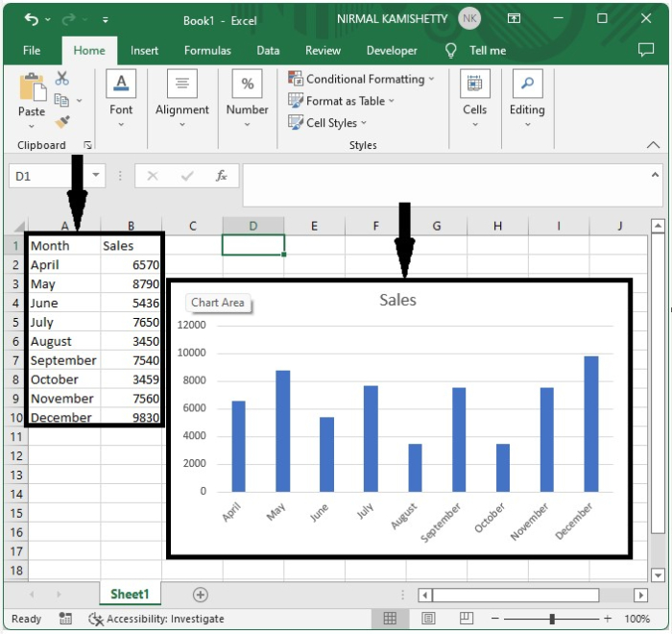The width and height of the screenshot is (672, 634).
Task: Open Conditional Formatting menu
Action: tap(361, 79)
